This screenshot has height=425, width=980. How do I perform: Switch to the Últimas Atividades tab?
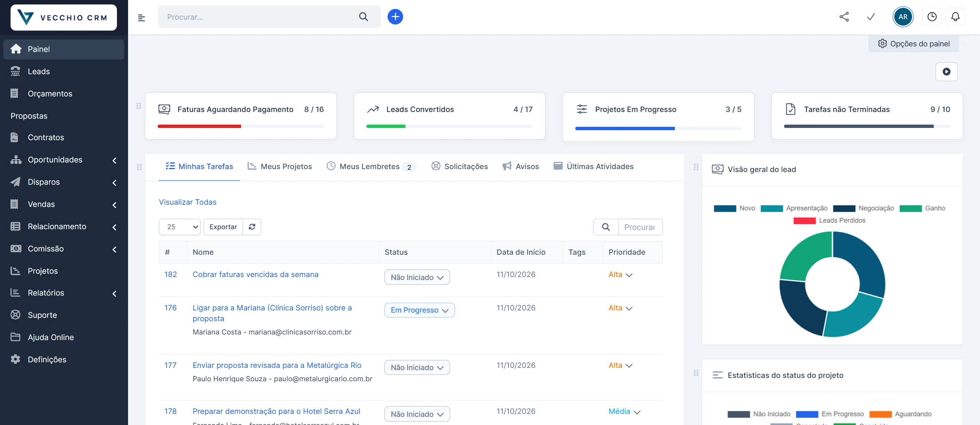point(594,166)
